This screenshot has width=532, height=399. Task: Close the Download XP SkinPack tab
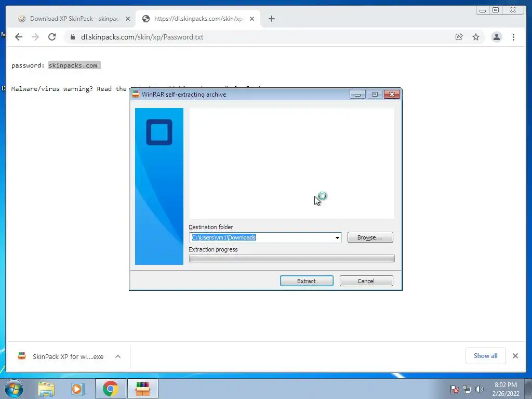pyautogui.click(x=128, y=19)
